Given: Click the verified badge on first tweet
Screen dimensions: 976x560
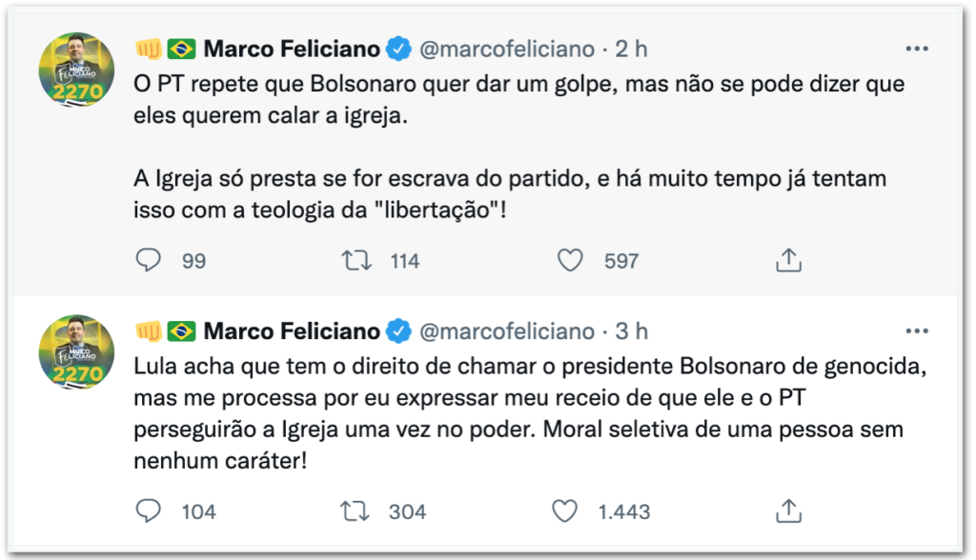Looking at the screenshot, I should [400, 49].
